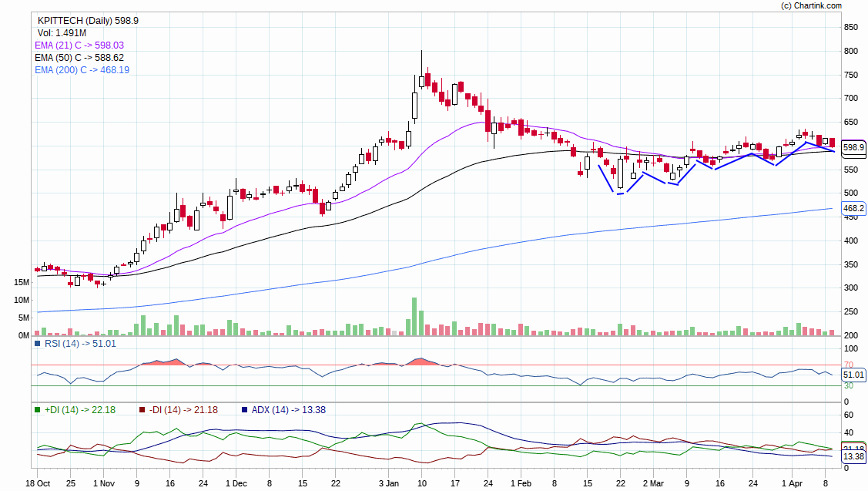The image size is (868, 491).
Task: Click the KPITTECH (Daily) 598.9 title
Action: click(88, 21)
